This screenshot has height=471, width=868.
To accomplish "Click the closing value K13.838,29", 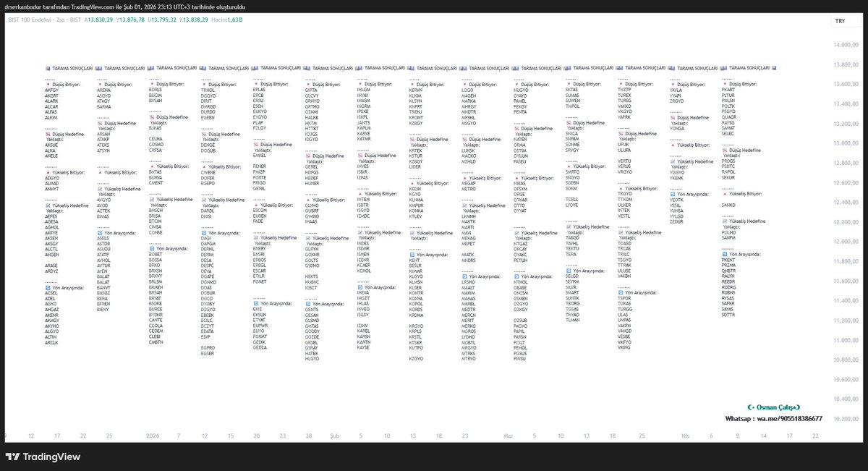I will click(x=194, y=20).
